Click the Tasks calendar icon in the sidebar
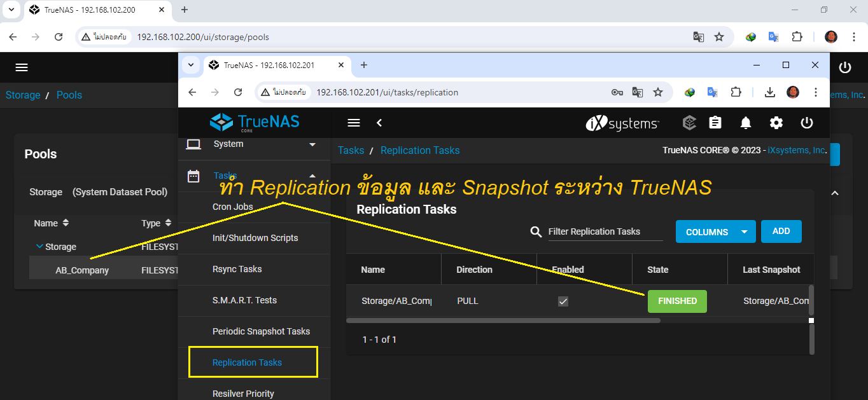The width and height of the screenshot is (868, 400). coord(193,176)
